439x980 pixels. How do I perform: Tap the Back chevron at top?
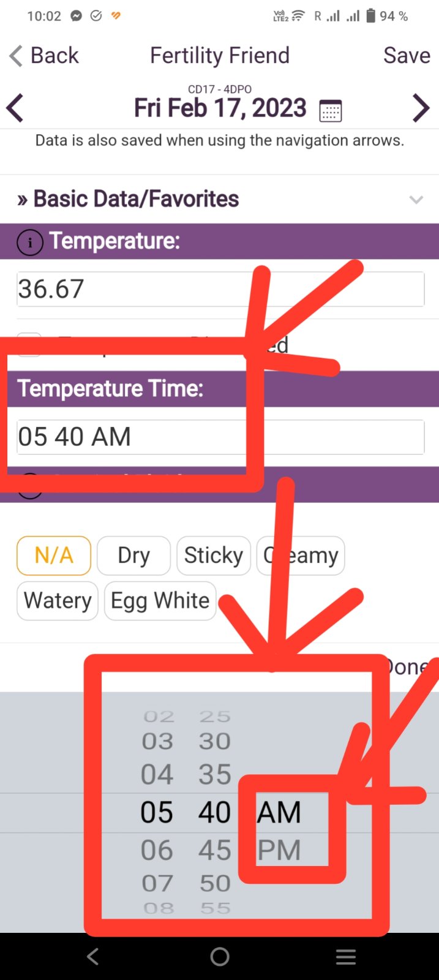click(x=17, y=56)
